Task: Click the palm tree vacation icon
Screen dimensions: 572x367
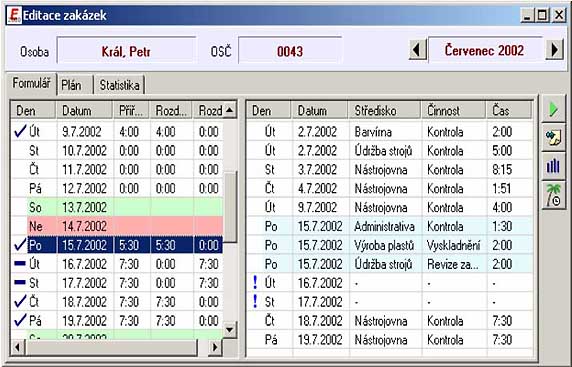Action: (553, 196)
